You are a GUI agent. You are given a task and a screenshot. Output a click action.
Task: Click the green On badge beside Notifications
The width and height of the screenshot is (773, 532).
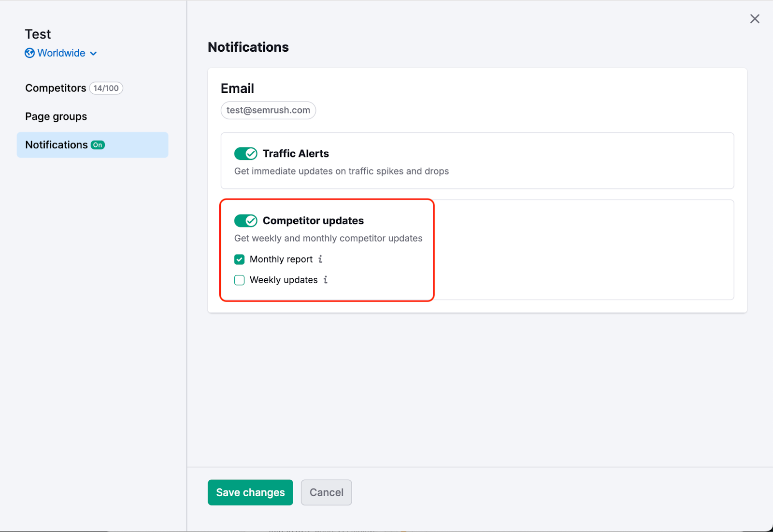click(97, 144)
